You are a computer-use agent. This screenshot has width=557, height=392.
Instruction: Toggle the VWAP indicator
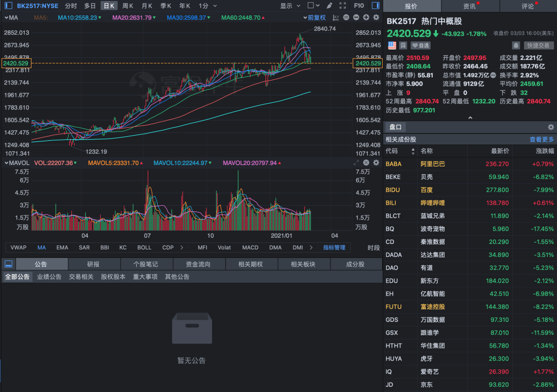(19, 248)
